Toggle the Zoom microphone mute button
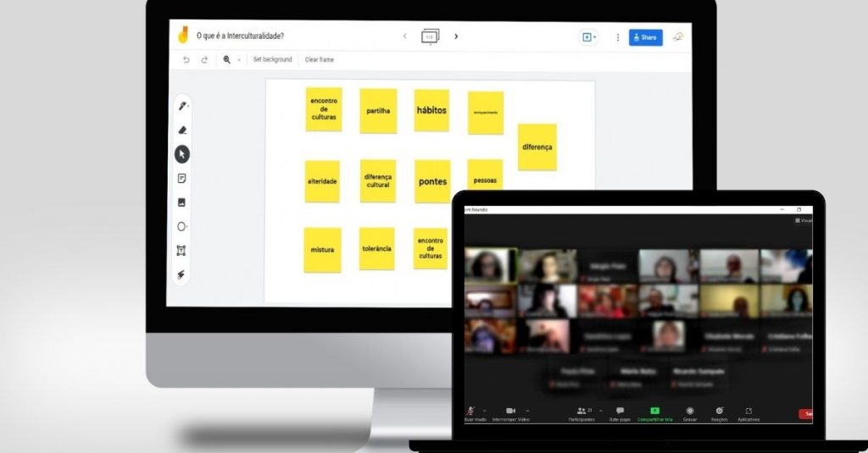Screen dimensions: 868x453 [x=470, y=411]
